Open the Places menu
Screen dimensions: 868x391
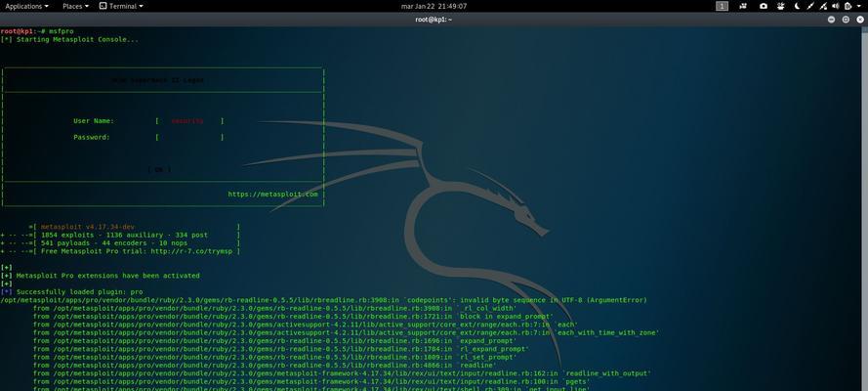[76, 6]
